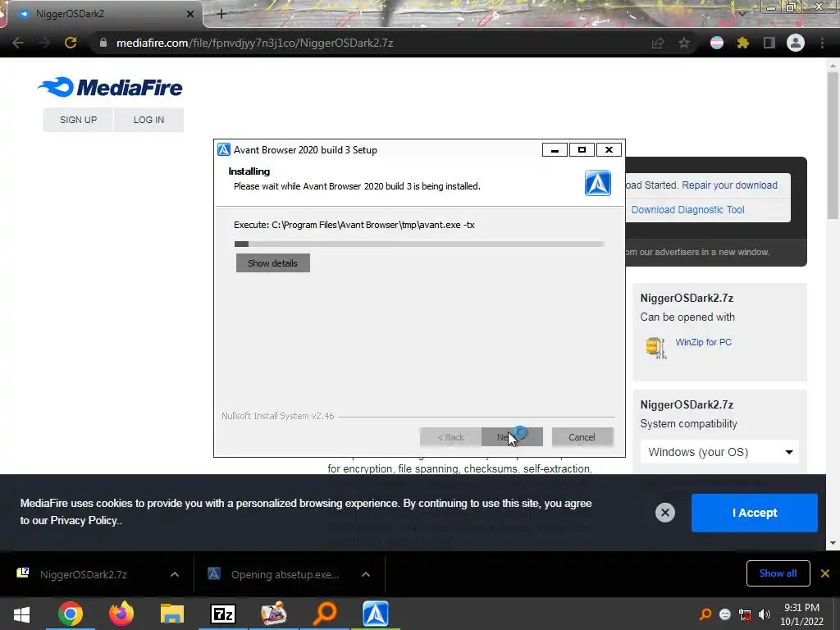
Task: Open Chrome's three-dot menu
Action: tap(822, 43)
